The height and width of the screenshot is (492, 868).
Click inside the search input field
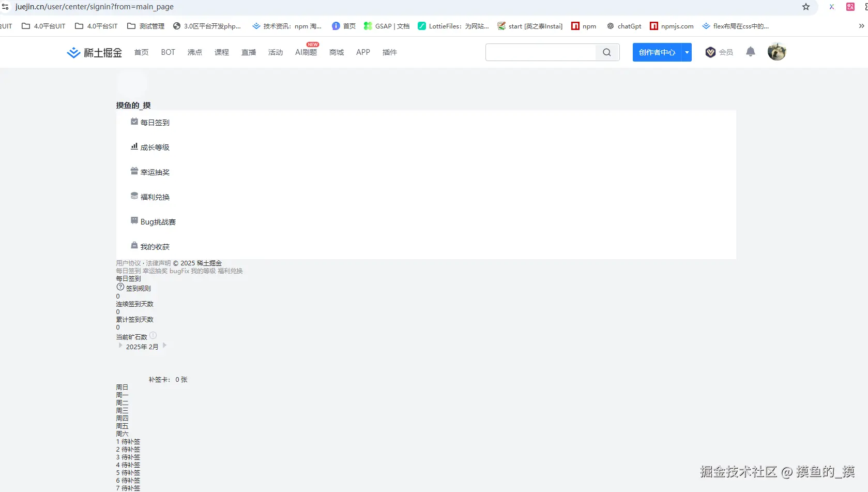[x=540, y=52]
